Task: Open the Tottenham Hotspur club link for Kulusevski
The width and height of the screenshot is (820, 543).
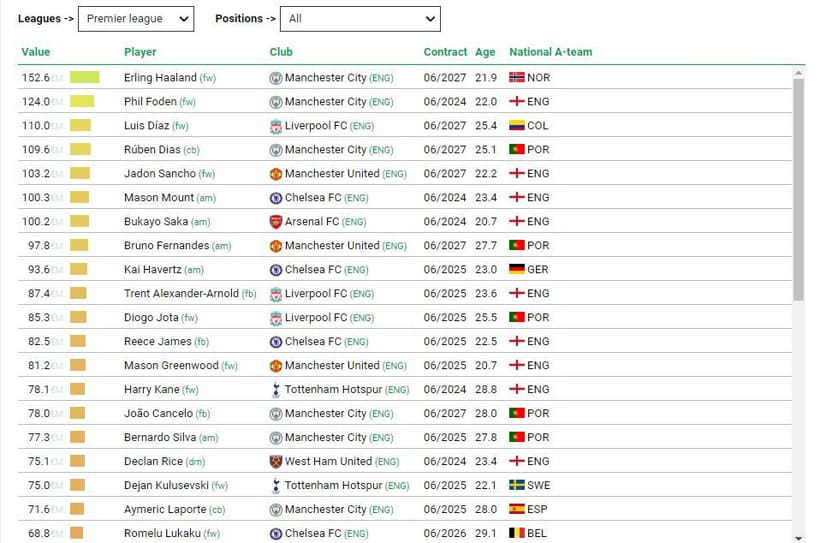Action: tap(333, 485)
